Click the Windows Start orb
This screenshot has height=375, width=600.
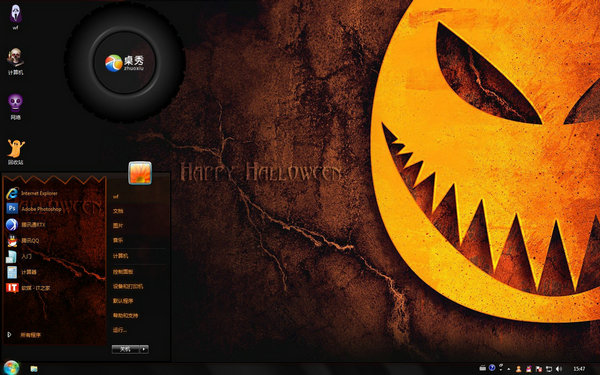pyautogui.click(x=11, y=368)
